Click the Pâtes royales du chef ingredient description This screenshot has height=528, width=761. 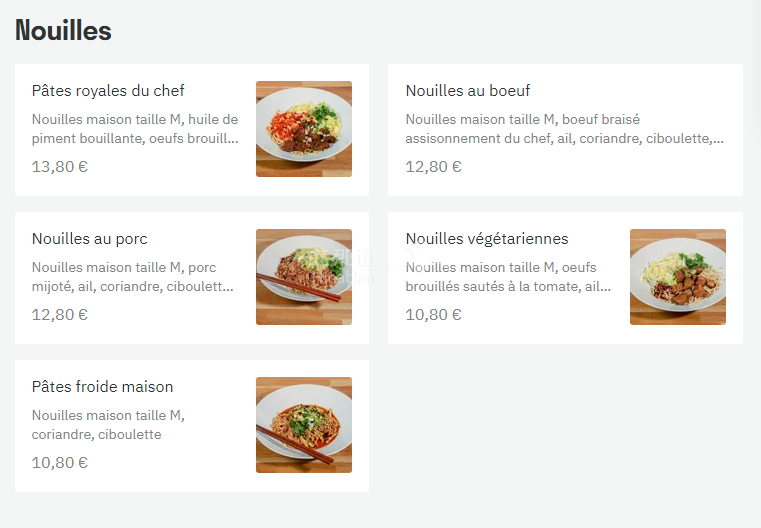135,129
